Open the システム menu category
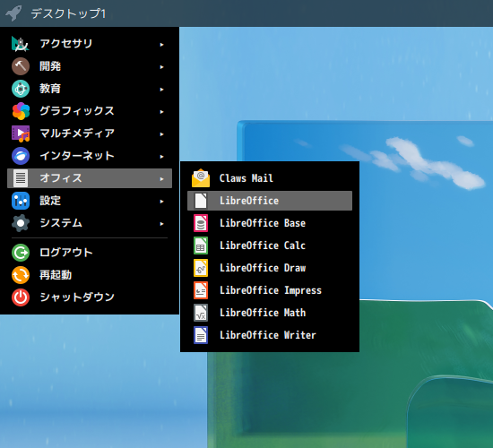 pos(90,223)
